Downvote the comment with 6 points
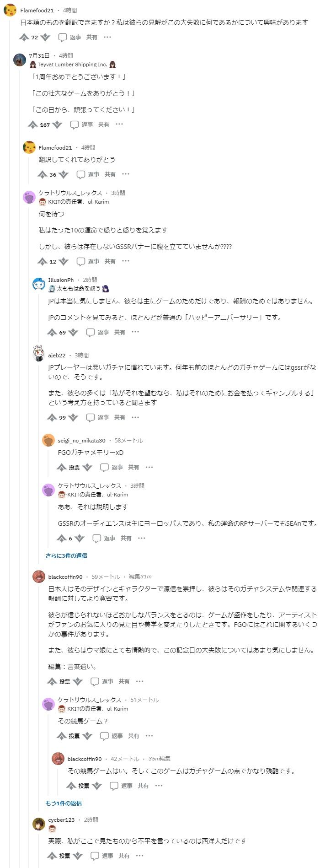This screenshot has width=336, height=868. point(80,538)
